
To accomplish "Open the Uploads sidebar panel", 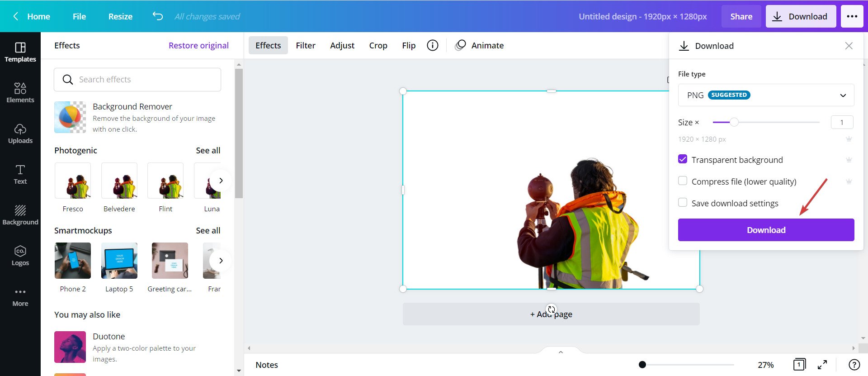I will coord(20,133).
